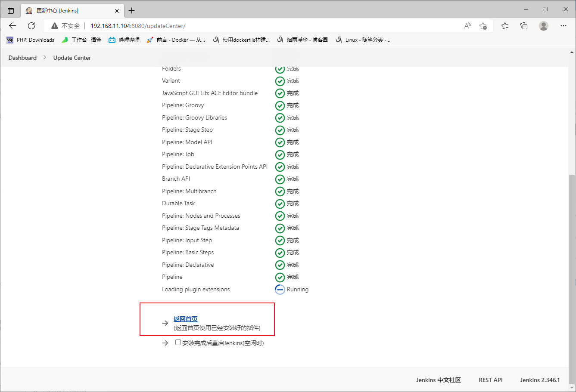The image size is (576, 392).
Task: Open the Linux - 随笔分类 bookmark
Action: tap(363, 40)
